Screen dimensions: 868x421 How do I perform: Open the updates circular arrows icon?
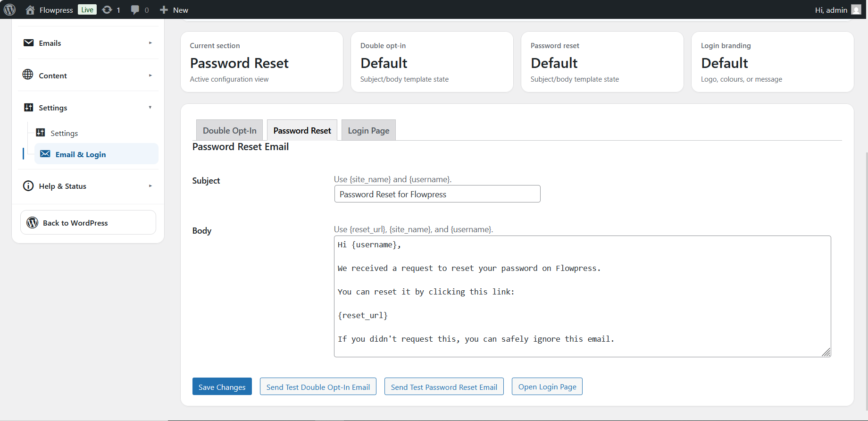(x=107, y=10)
